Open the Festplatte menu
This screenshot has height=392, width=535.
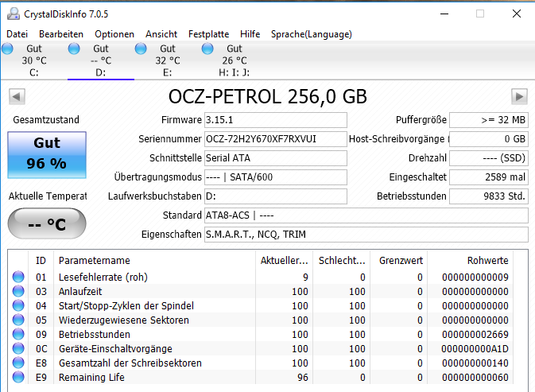(x=208, y=34)
